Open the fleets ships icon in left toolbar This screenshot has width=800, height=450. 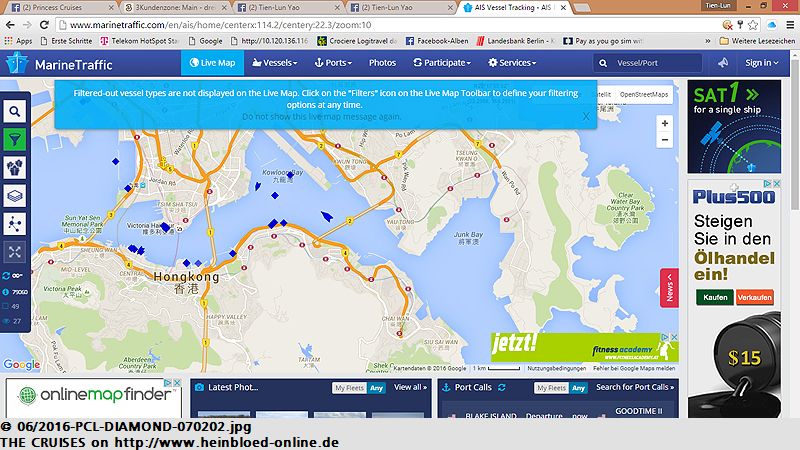(x=15, y=167)
